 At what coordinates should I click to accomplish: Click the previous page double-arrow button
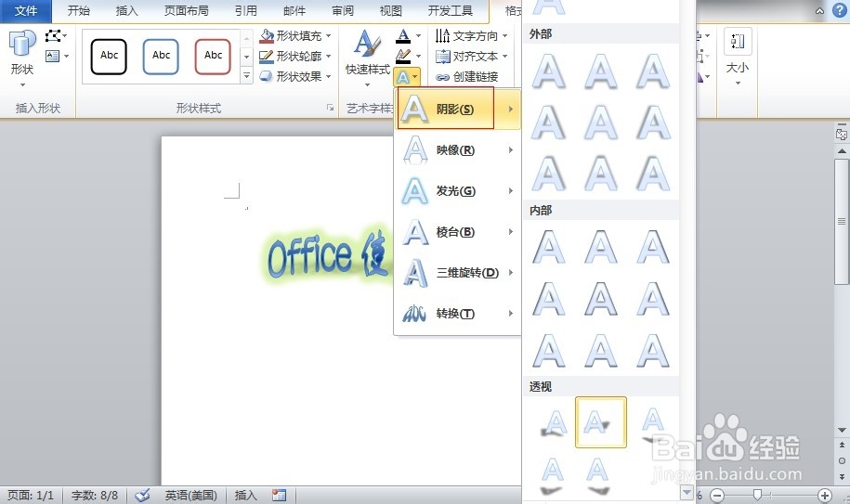point(842,445)
